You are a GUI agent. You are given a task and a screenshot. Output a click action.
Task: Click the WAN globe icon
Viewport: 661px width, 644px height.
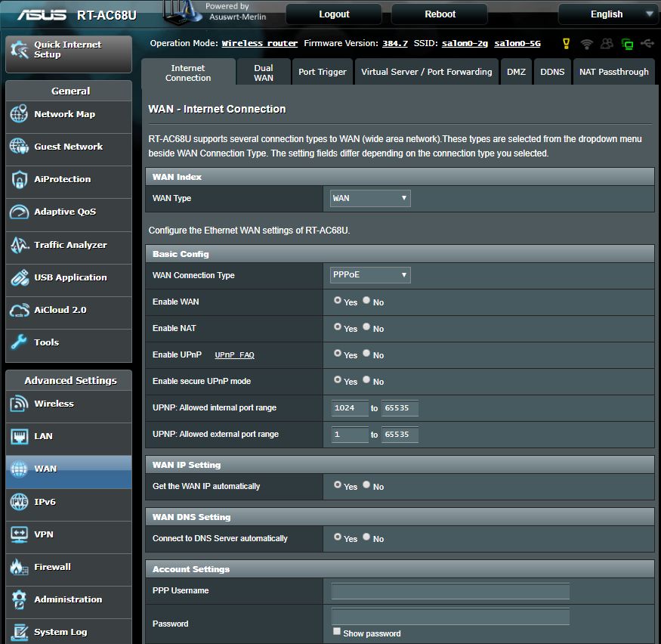point(19,469)
